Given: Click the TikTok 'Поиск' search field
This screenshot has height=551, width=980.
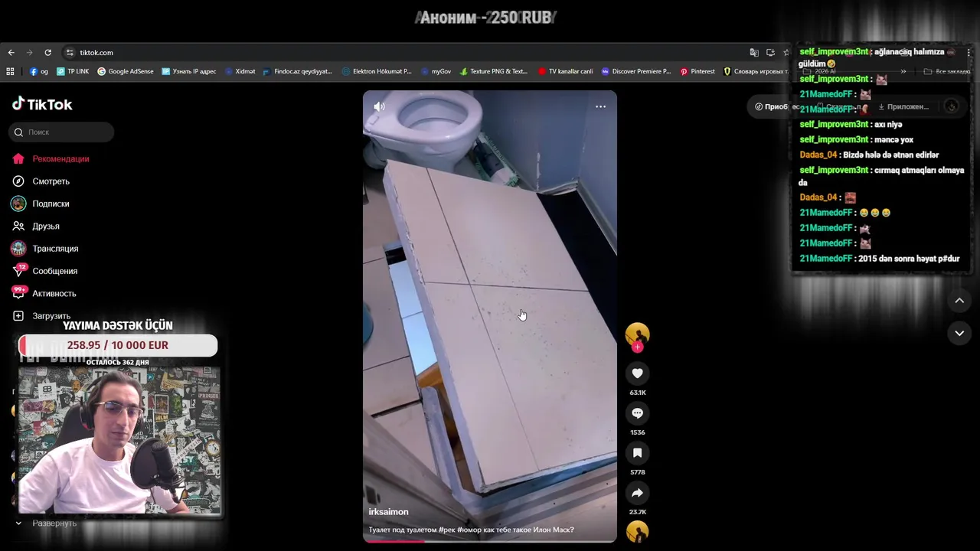Looking at the screenshot, I should point(61,132).
